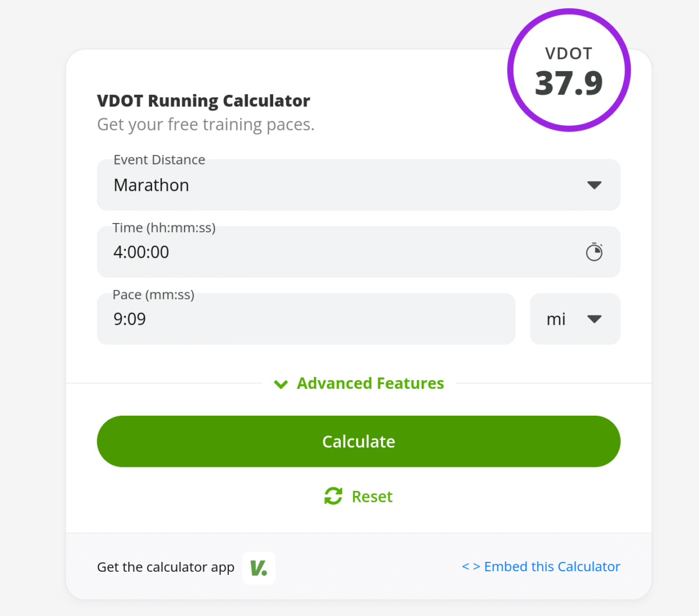
Task: Click the green chevron beside Advanced Features
Action: point(280,384)
